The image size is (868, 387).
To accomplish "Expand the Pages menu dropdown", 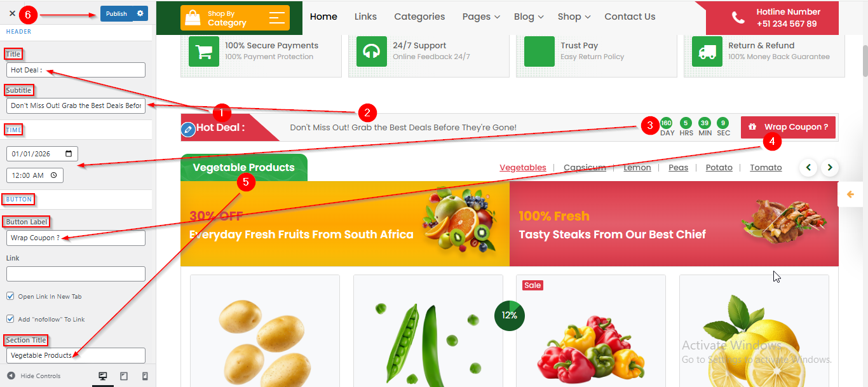I will pos(481,17).
